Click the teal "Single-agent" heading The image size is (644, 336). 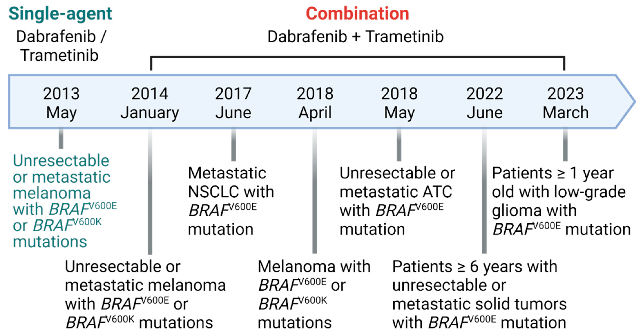(x=60, y=14)
